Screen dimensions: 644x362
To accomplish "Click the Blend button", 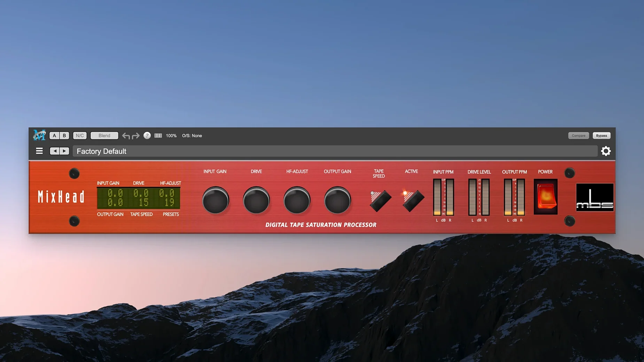I will click(x=104, y=135).
